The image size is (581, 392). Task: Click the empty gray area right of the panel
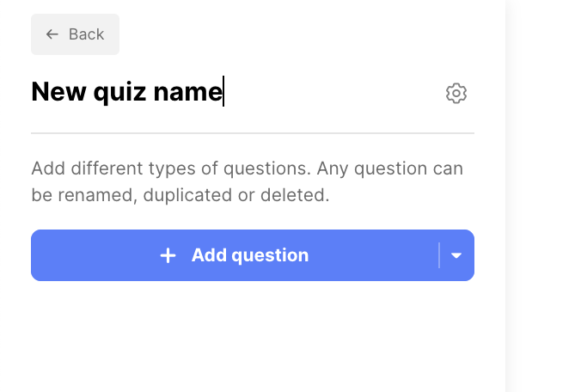point(546,198)
